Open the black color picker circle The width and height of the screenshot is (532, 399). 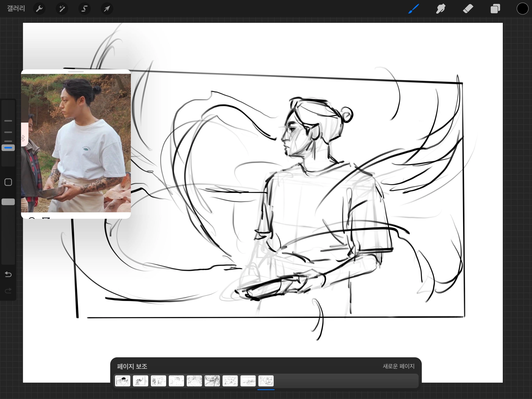[522, 9]
